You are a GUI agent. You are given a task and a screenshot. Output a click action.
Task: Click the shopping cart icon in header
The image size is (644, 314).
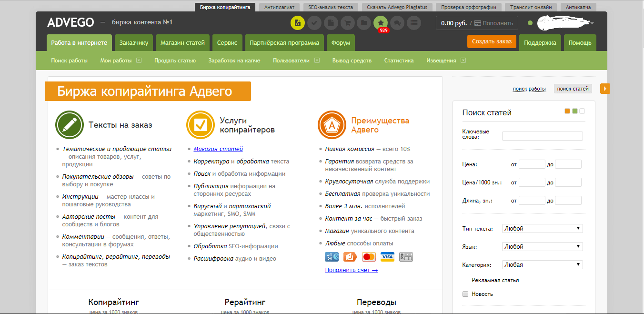pyautogui.click(x=348, y=22)
